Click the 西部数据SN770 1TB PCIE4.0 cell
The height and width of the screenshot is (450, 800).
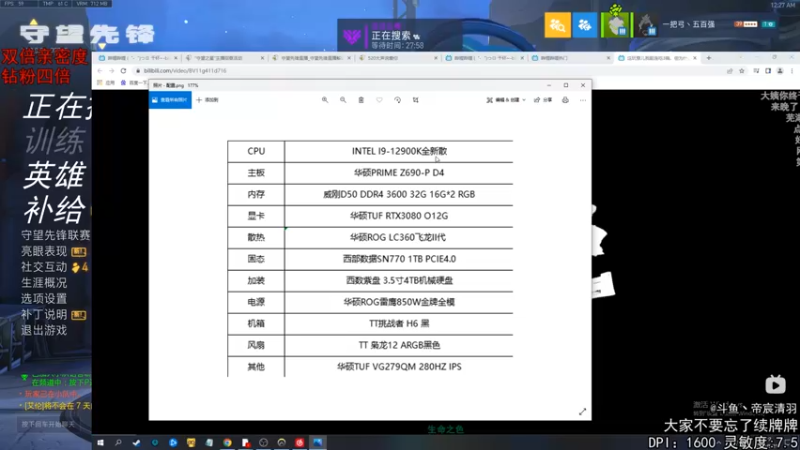point(399,259)
